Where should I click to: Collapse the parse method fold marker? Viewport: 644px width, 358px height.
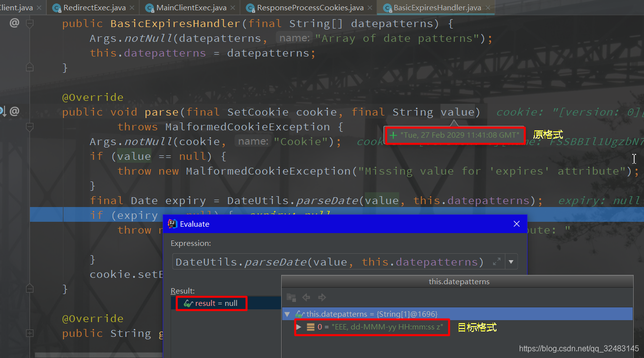29,127
